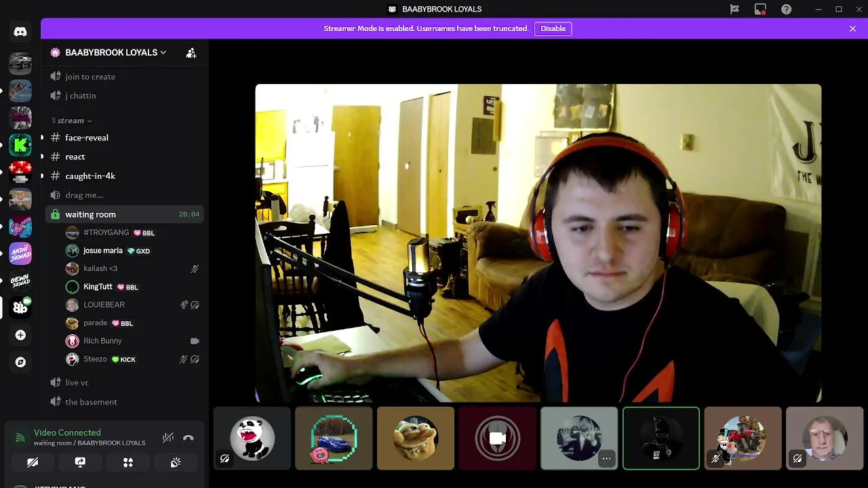Open the green K server icon
Screen dimensions: 868x488
(20, 145)
